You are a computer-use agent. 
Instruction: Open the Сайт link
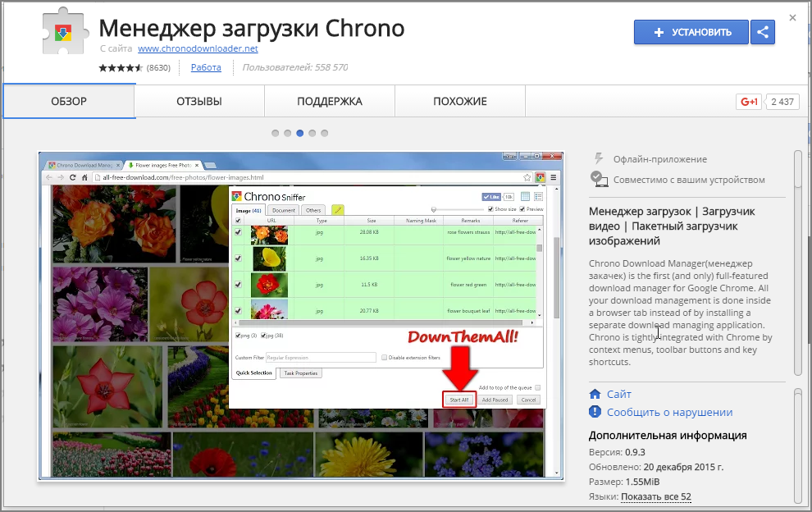click(618, 395)
